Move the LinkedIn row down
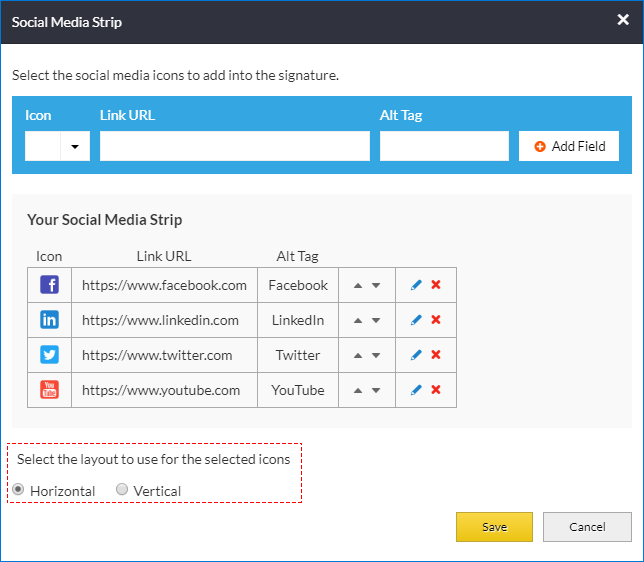 [376, 320]
